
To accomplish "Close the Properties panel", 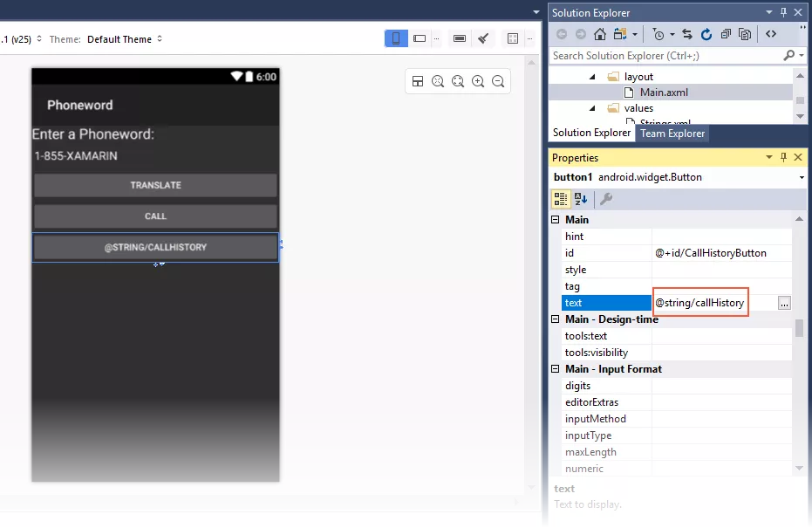I will point(798,157).
